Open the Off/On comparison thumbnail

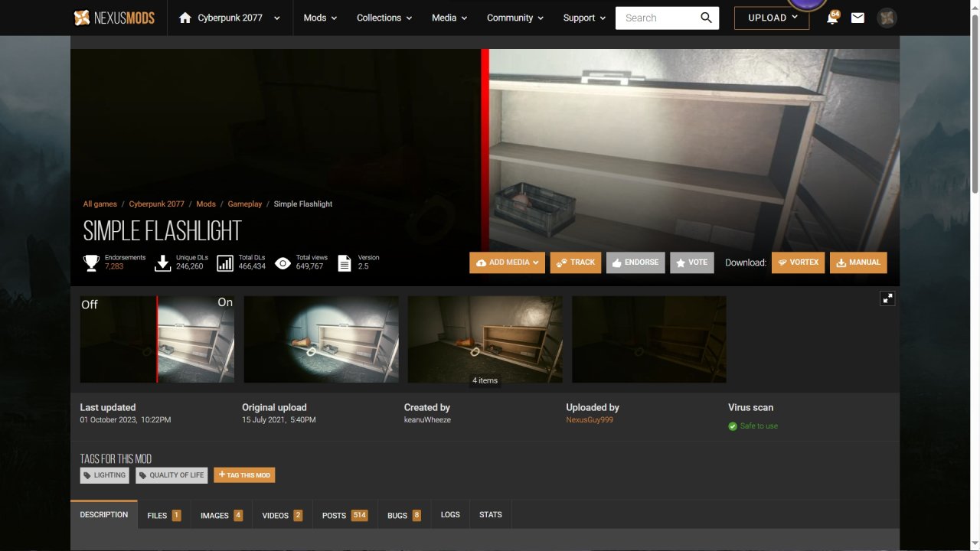158,340
